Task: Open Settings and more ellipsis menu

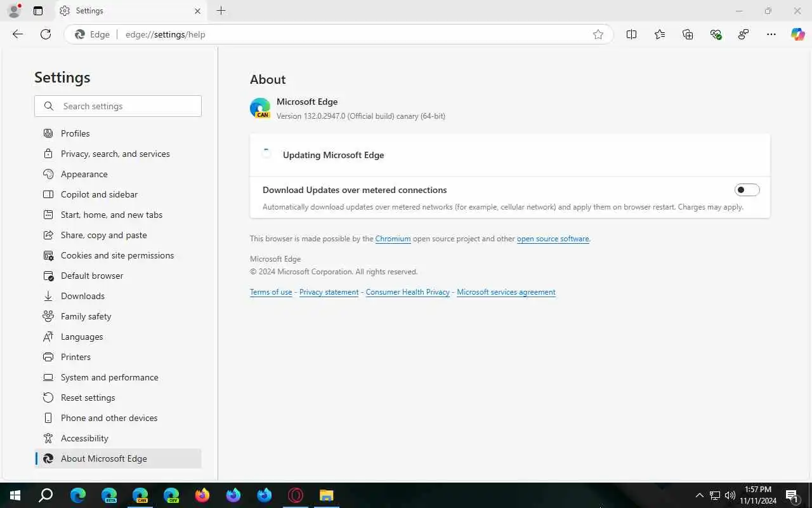Action: click(771, 34)
